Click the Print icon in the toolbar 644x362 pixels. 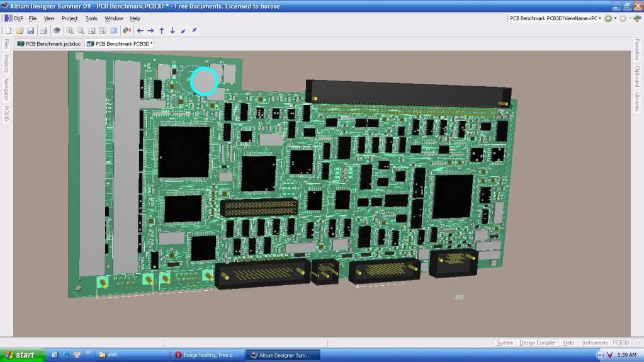point(43,30)
